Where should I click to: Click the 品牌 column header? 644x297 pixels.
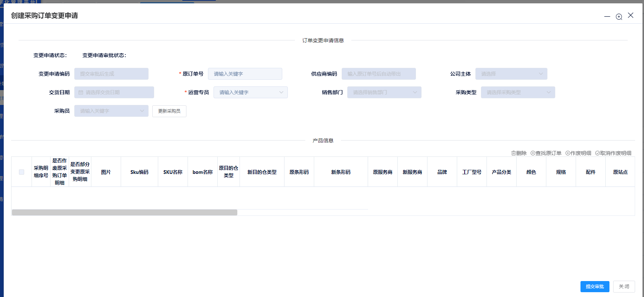coord(442,172)
